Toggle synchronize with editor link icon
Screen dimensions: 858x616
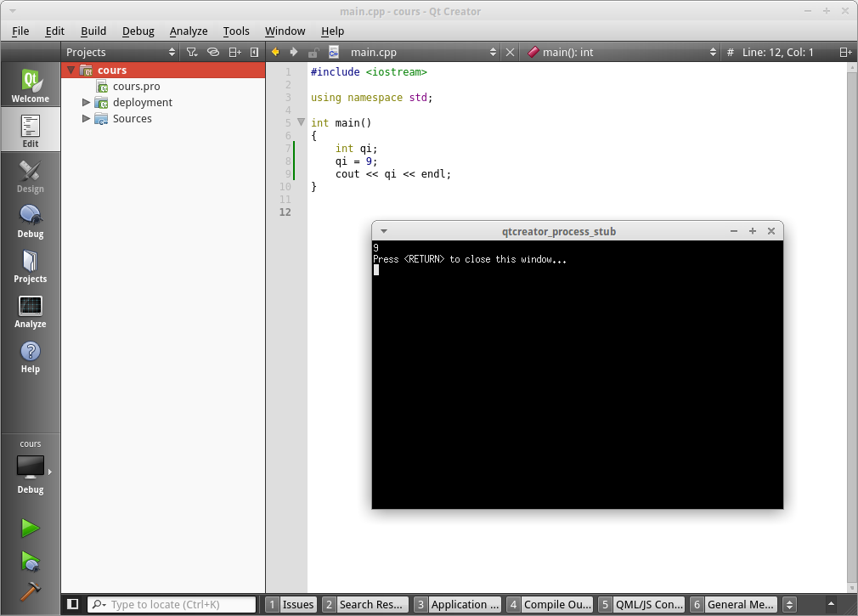pos(213,52)
